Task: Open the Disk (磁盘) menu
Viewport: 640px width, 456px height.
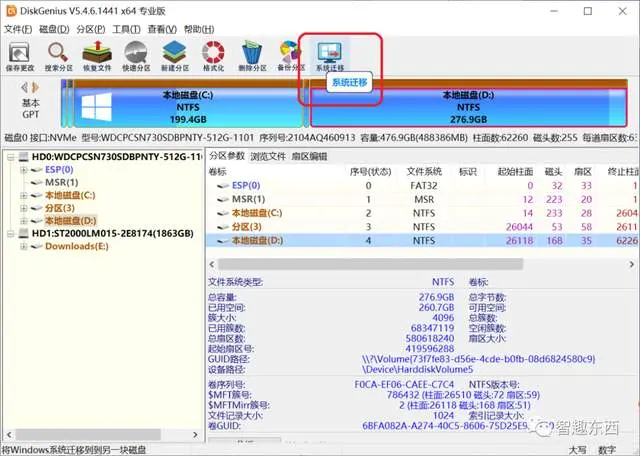Action: point(54,29)
